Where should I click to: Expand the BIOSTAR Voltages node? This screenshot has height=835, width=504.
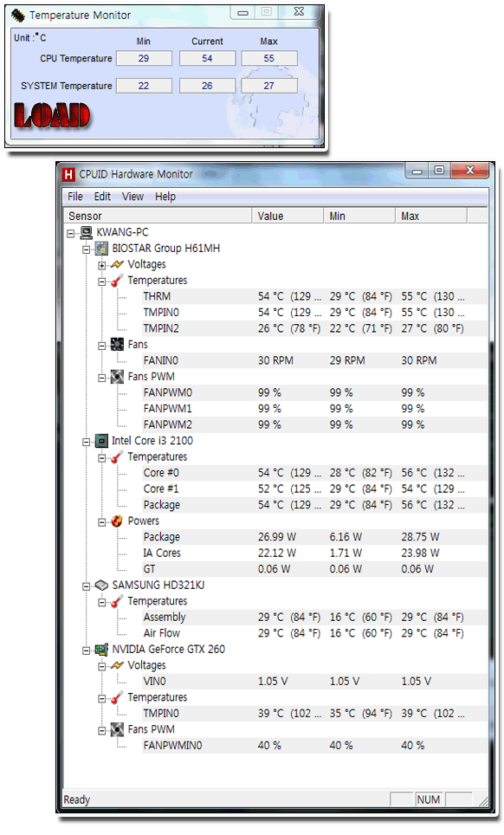coord(101,265)
